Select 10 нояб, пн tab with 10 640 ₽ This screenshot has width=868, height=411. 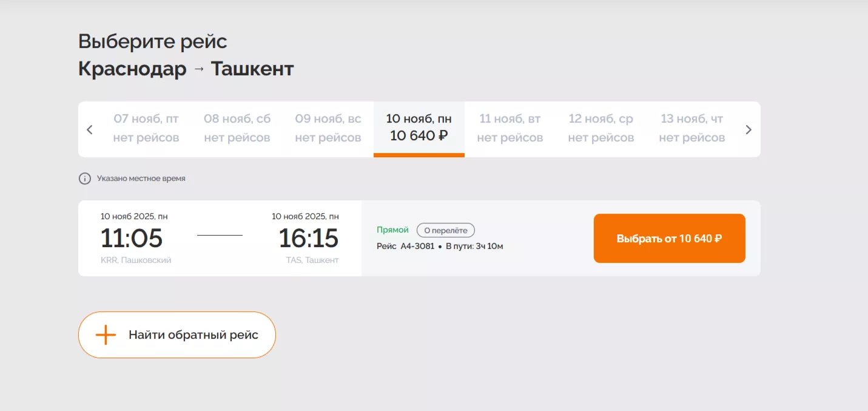[x=419, y=128]
